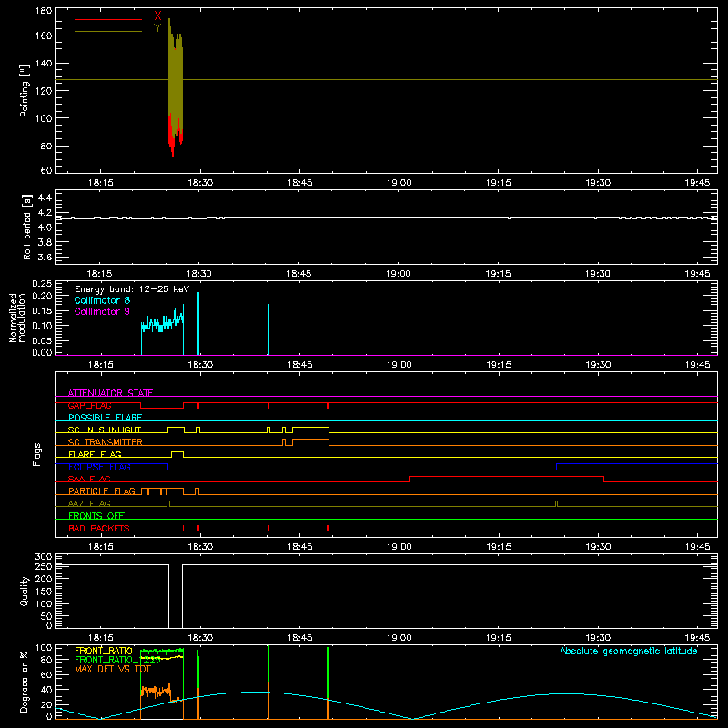Viewport: 728px width, 728px height.
Task: Click the red X legend line
Action: tap(108, 19)
